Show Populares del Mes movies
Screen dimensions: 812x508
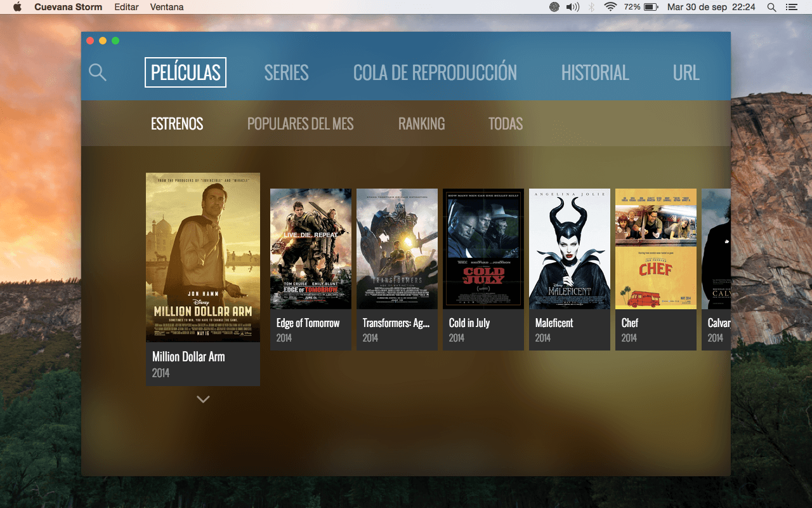[x=300, y=124]
